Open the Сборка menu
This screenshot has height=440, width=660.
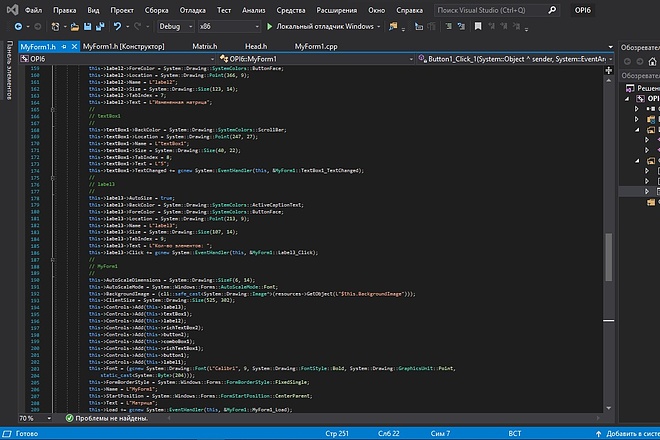click(x=156, y=10)
